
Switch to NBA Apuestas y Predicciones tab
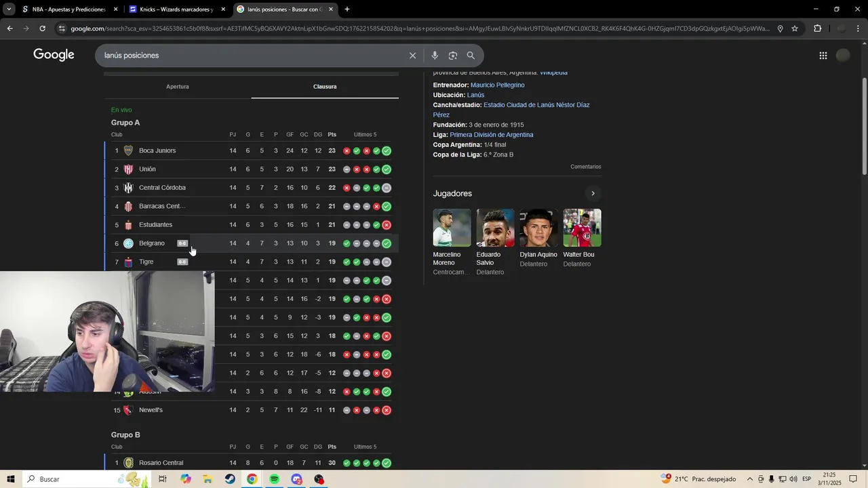69,9
